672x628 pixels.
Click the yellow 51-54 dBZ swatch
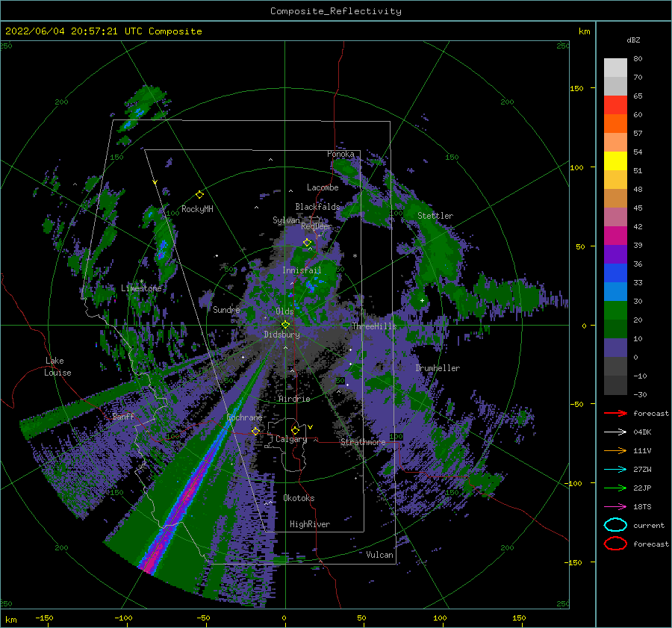pos(615,161)
